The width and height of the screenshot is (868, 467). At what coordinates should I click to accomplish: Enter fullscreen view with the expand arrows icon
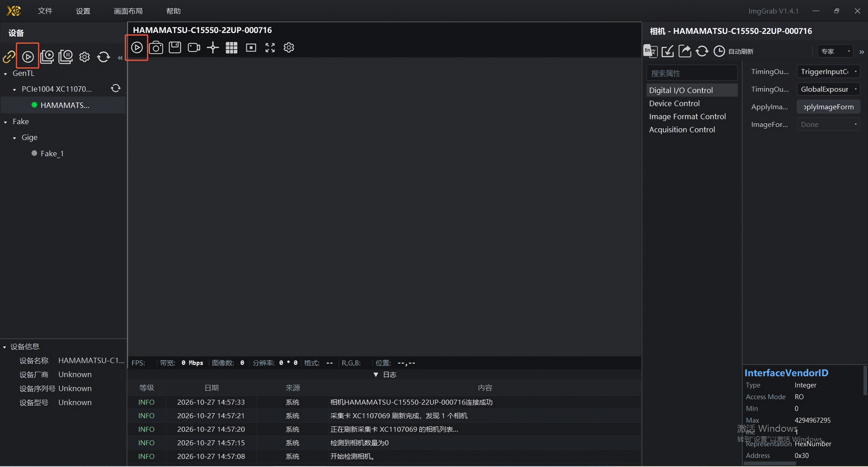(x=270, y=47)
